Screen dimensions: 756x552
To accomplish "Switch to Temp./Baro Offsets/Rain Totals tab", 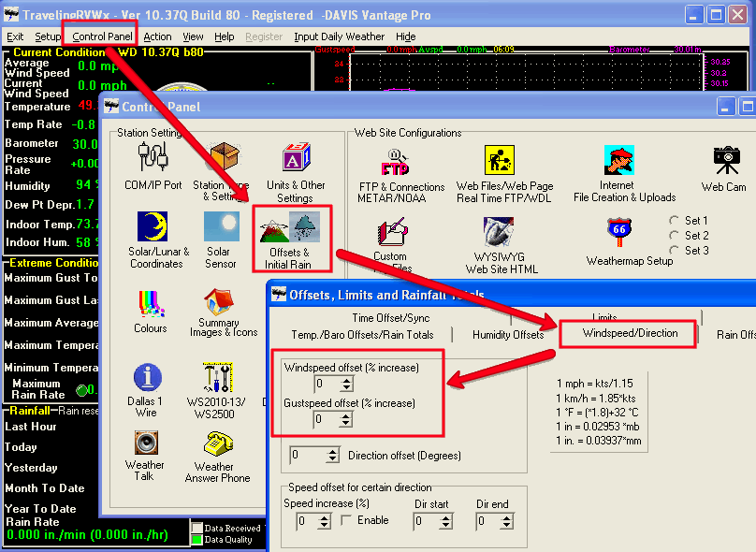I will [x=362, y=335].
